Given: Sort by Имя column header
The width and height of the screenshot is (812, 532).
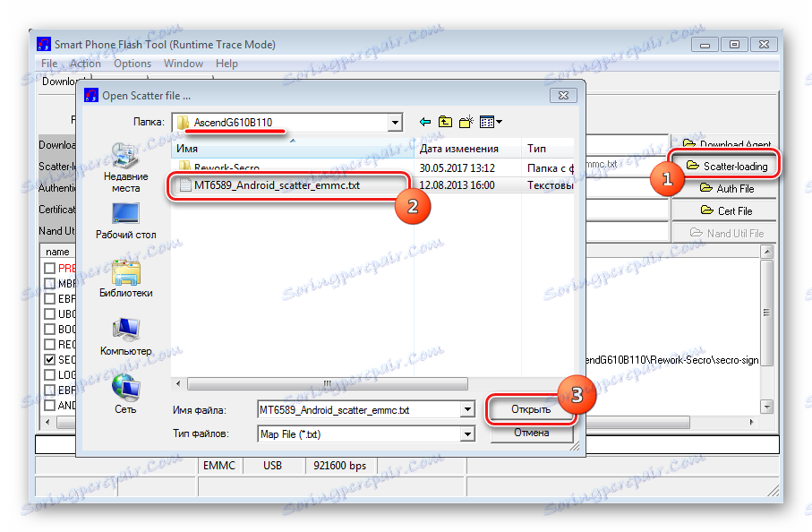Looking at the screenshot, I should coord(293,149).
